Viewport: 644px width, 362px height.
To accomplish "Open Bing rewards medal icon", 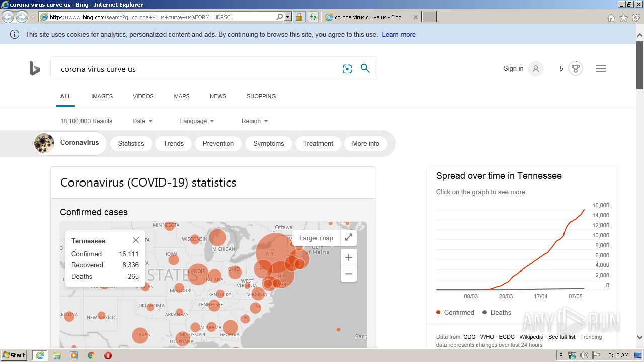I will pos(576,68).
